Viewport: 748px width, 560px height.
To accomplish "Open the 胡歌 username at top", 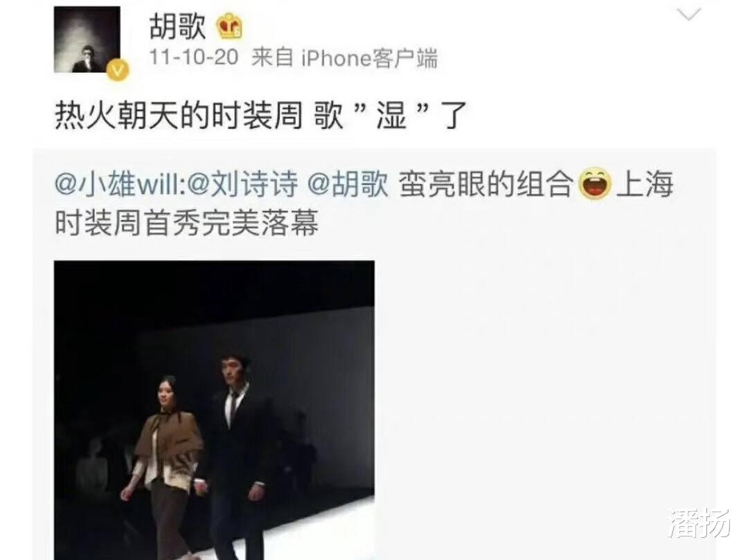I will point(178,26).
